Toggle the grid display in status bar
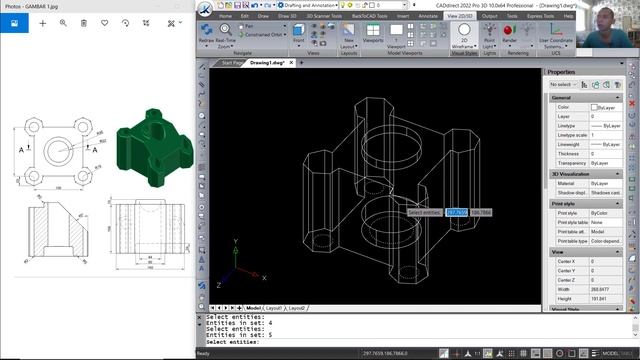 tap(523, 353)
